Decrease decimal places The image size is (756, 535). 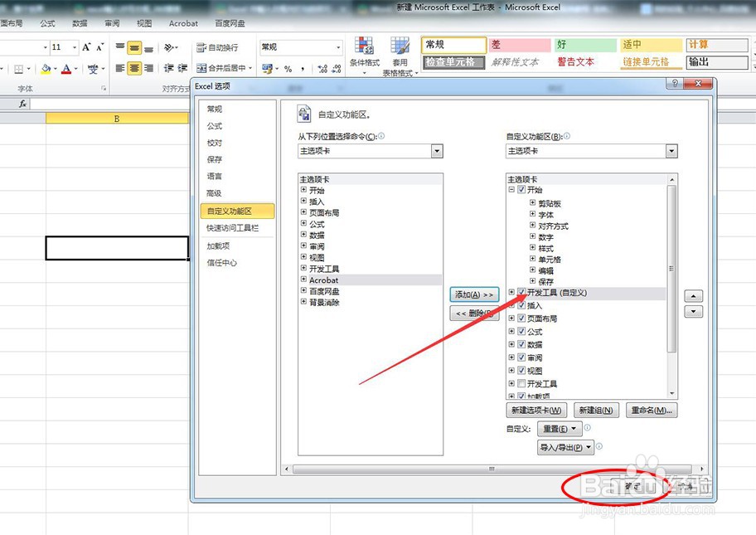click(x=337, y=69)
